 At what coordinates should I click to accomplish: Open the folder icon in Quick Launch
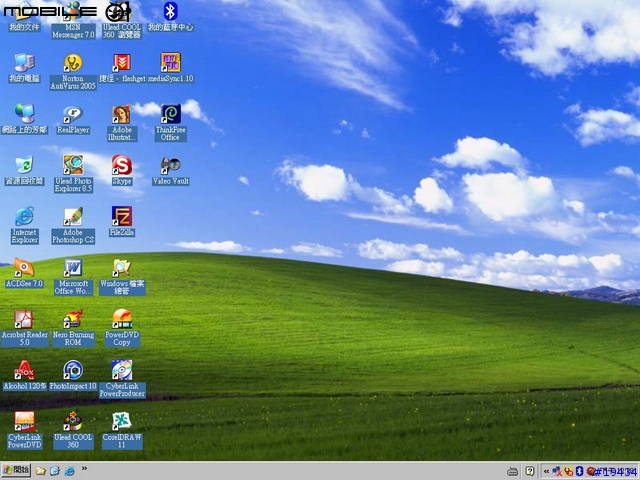click(40, 471)
